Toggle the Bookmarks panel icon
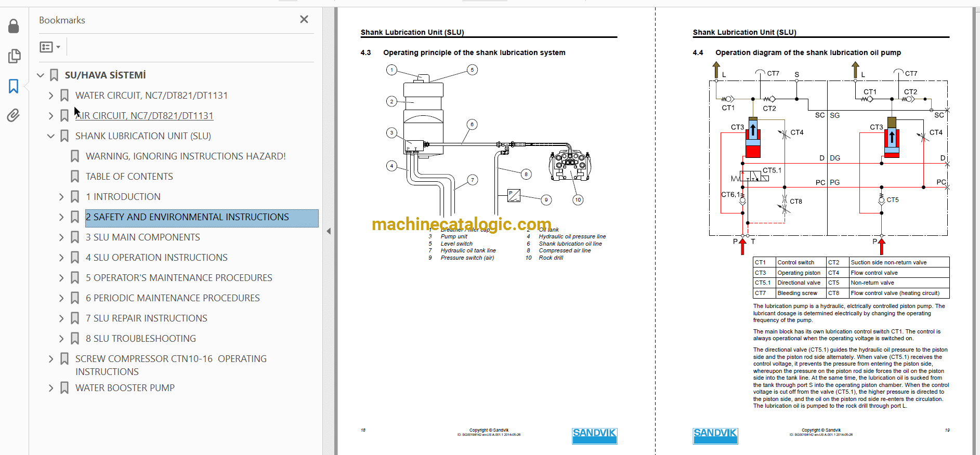This screenshot has height=455, width=980. [14, 86]
